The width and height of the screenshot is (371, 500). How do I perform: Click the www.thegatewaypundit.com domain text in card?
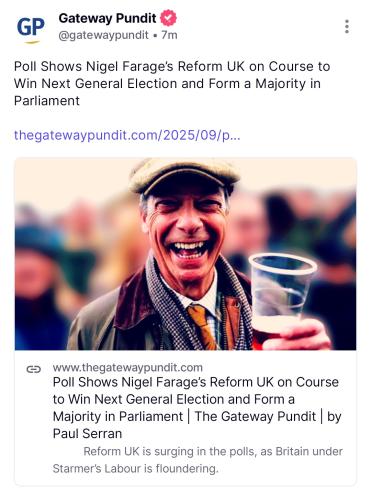(128, 367)
